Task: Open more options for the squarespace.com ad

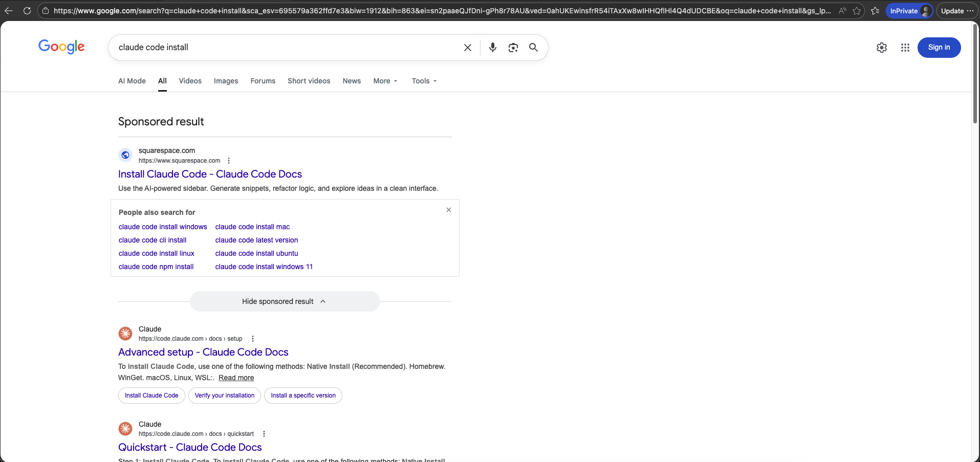Action: pos(229,161)
